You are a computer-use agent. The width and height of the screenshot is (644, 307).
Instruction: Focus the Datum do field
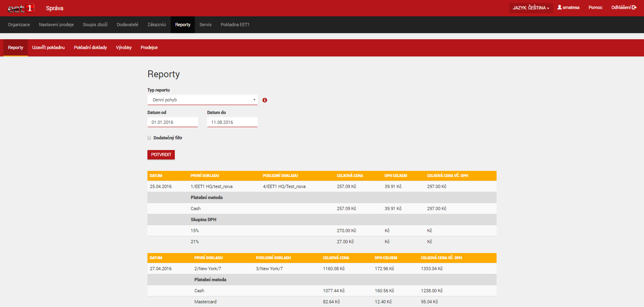point(232,122)
